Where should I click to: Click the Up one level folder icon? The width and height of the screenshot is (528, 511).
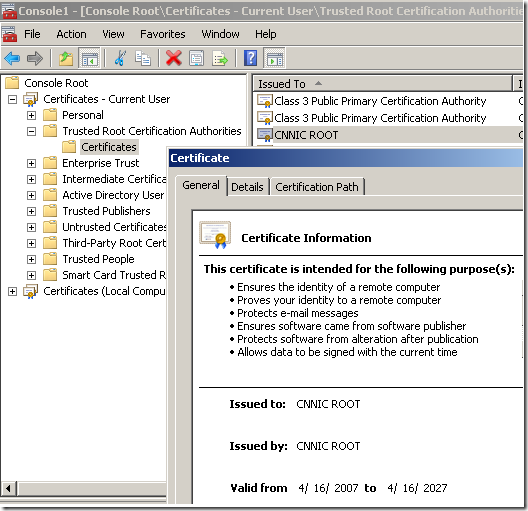[x=66, y=59]
